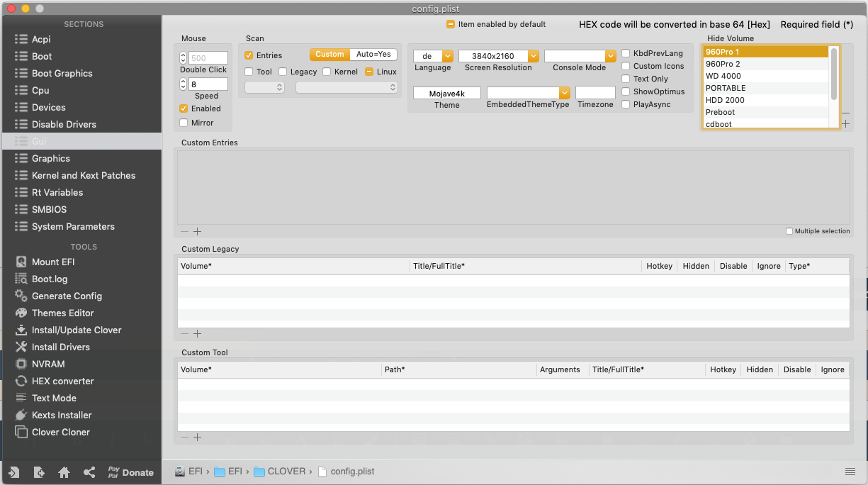Select Preboot in Hide Volume list

(766, 112)
